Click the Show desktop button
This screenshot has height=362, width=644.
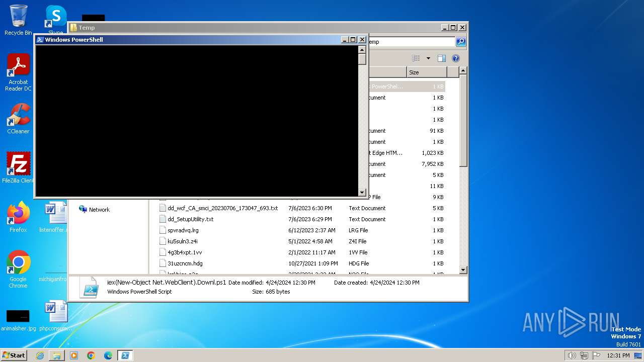[638, 355]
